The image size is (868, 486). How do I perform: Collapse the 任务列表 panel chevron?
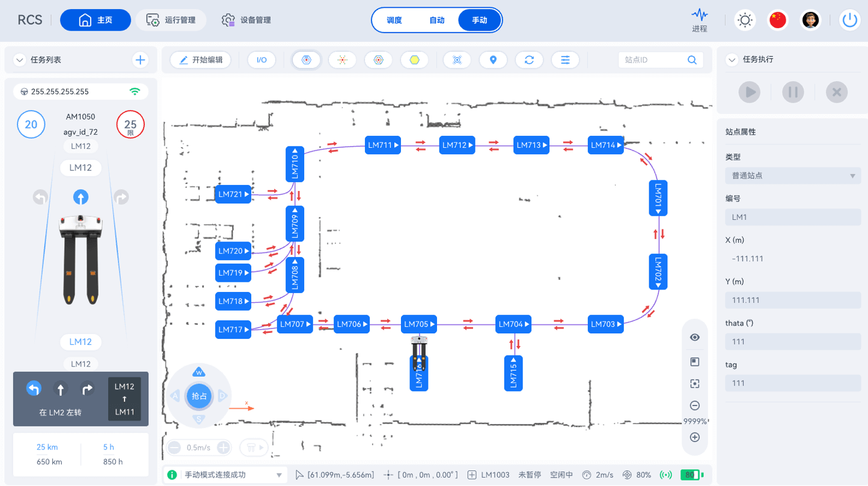[x=20, y=60]
